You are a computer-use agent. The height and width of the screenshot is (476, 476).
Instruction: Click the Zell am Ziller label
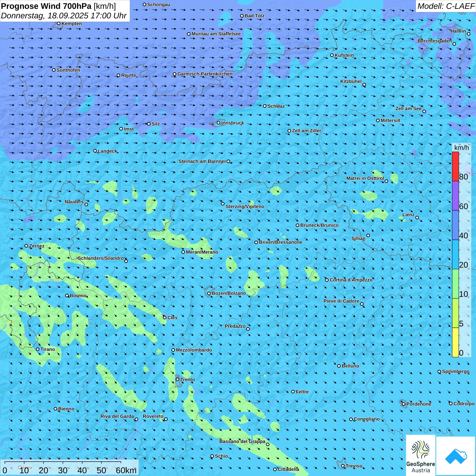pyautogui.click(x=306, y=131)
